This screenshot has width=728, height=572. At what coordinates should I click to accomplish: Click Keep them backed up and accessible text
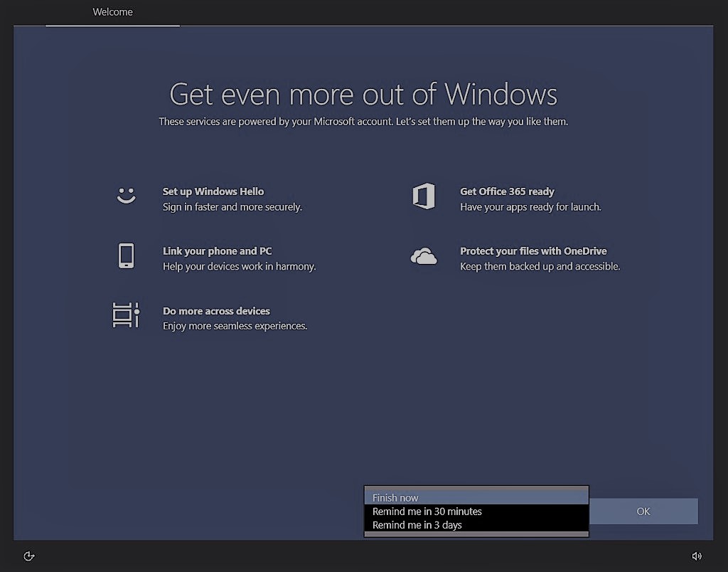point(540,267)
